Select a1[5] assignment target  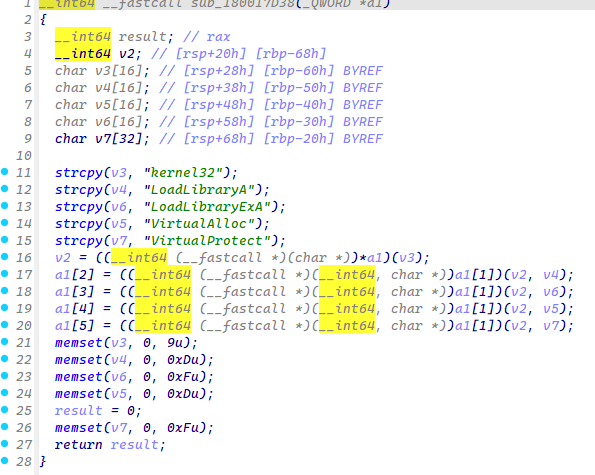tap(74, 326)
